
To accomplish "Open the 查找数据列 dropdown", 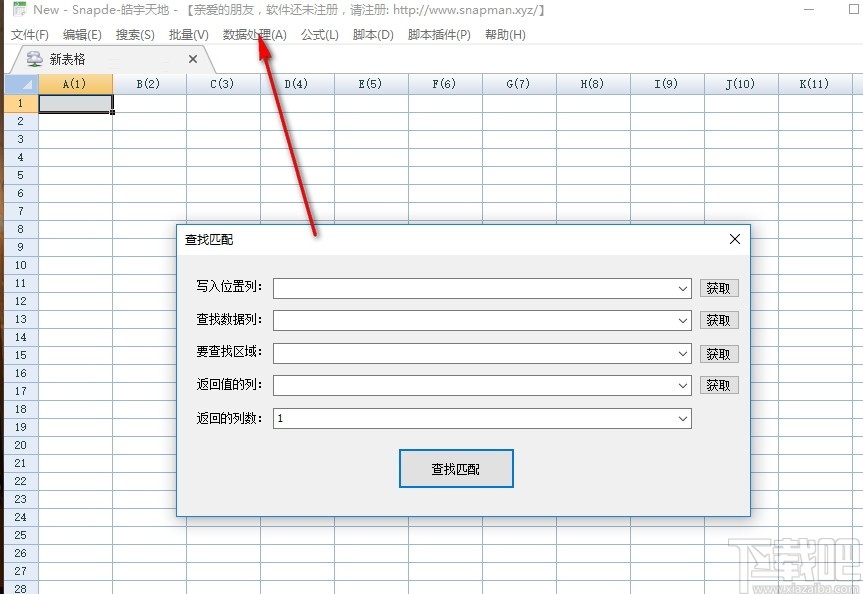I will [x=682, y=320].
